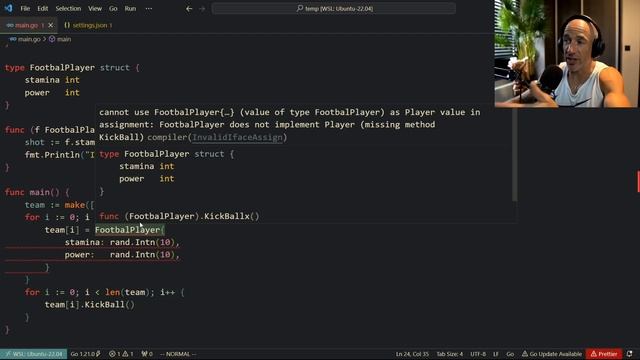Click the hover popup scrollbar
This screenshot has width=640, height=360.
(515, 154)
